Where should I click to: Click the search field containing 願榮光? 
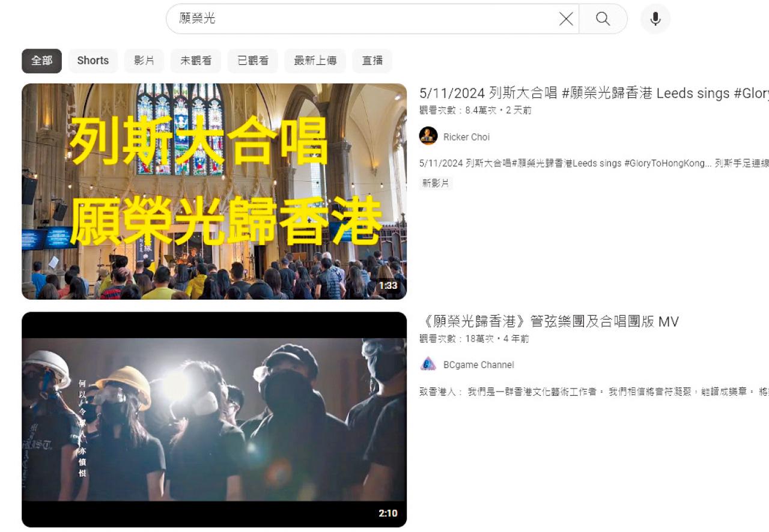pos(360,19)
